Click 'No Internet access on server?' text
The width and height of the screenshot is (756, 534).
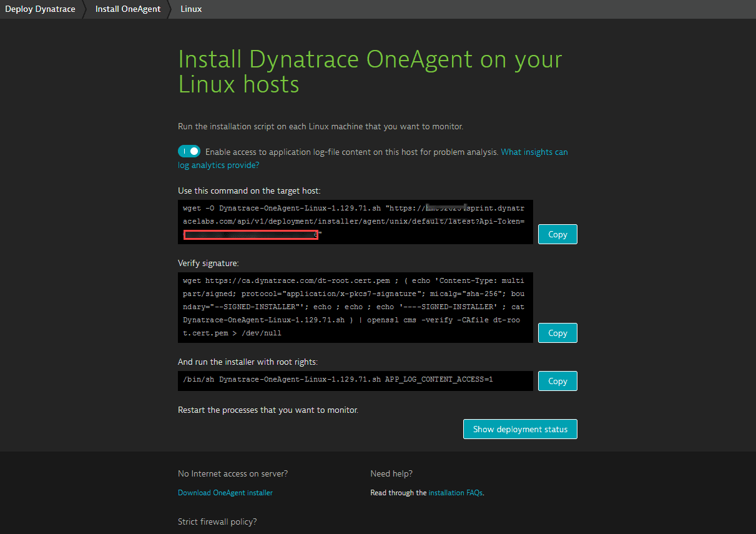click(233, 473)
